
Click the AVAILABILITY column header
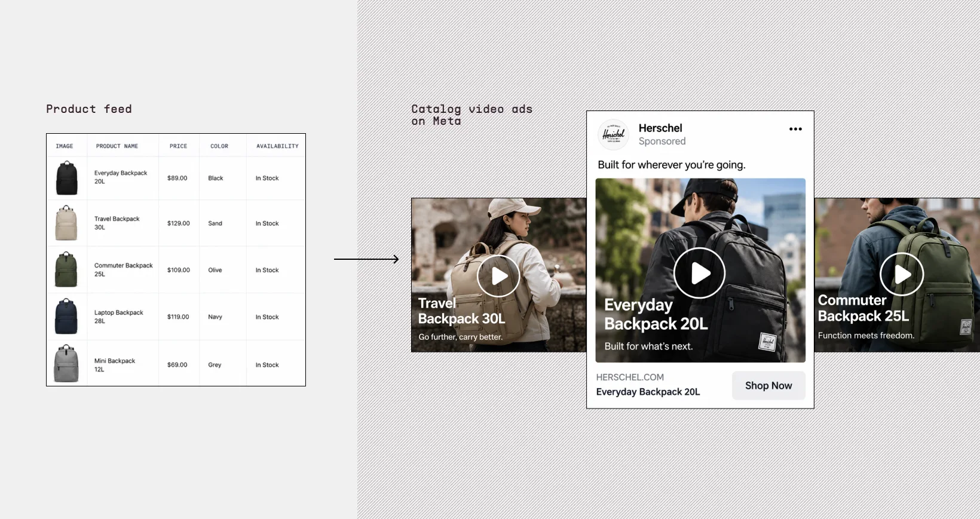point(277,146)
